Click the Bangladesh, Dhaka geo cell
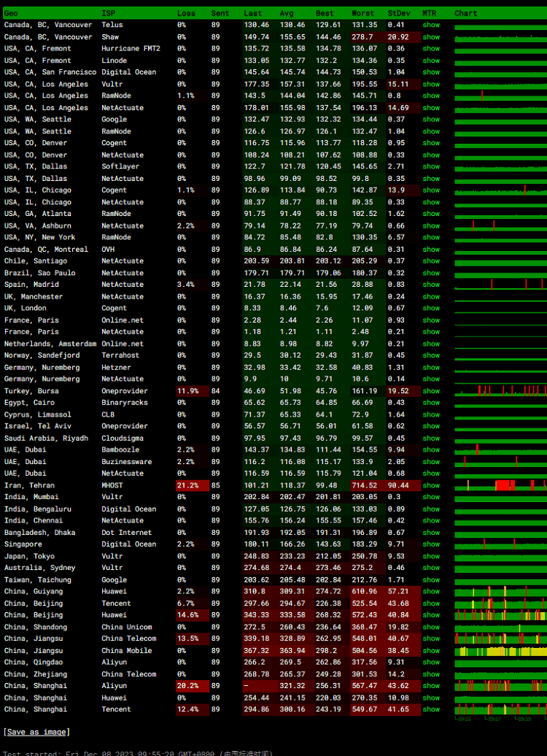Viewport: 547px width, 756px height. [x=39, y=532]
